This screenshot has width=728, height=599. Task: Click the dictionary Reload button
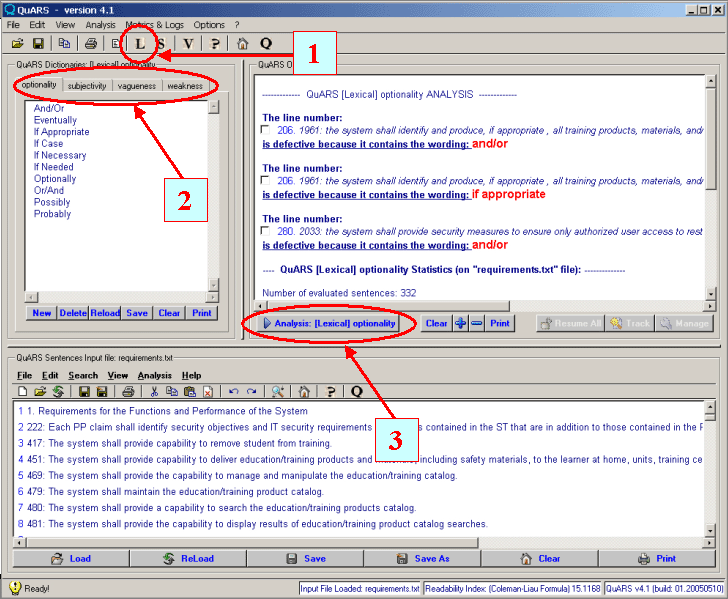(x=105, y=313)
